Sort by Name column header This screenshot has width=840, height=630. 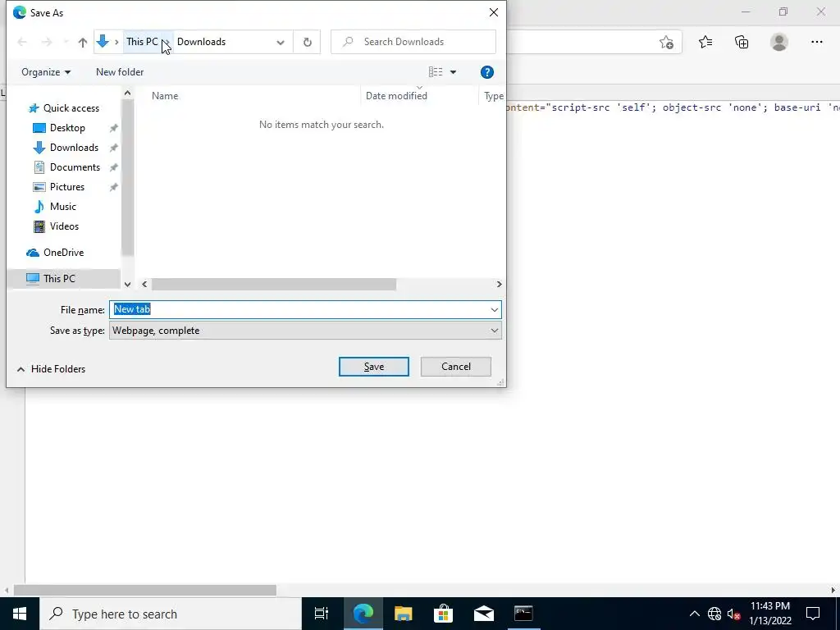click(x=165, y=96)
